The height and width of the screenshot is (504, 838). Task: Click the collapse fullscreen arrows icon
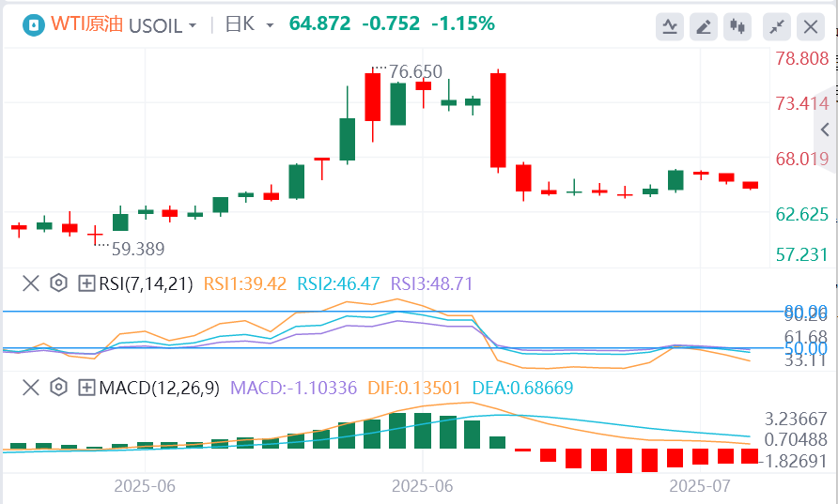(x=777, y=26)
